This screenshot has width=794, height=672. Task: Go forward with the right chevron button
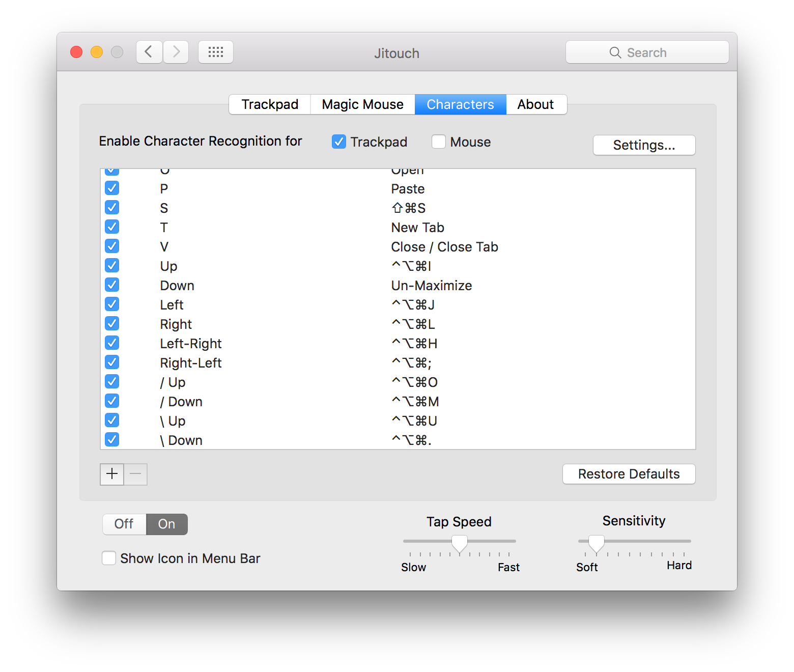[176, 52]
